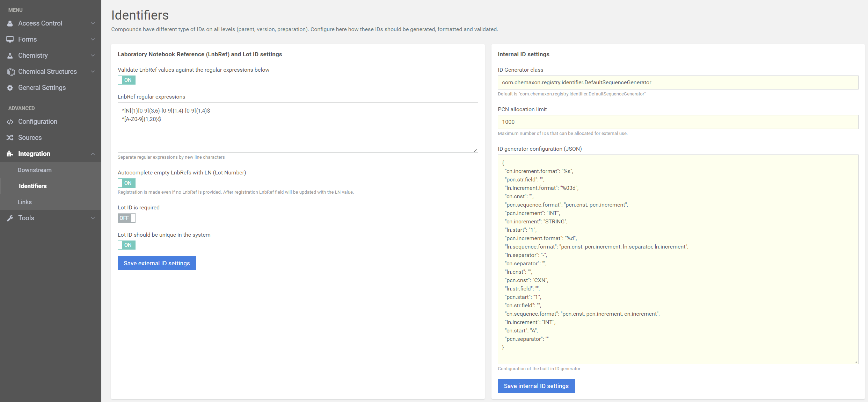The image size is (868, 402).
Task: Click Save internal ID settings button
Action: [536, 385]
